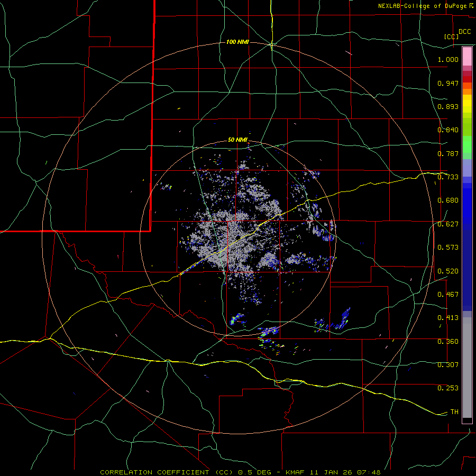This screenshot has width=476, height=476.
Task: Click the DCC label above color bar
Action: (464, 32)
